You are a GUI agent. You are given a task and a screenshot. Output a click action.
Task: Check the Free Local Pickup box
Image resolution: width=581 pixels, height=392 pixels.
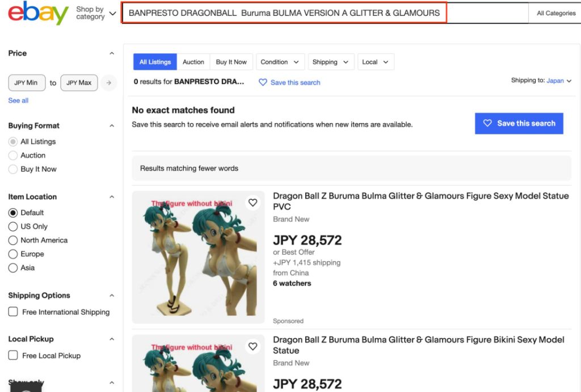pyautogui.click(x=13, y=355)
